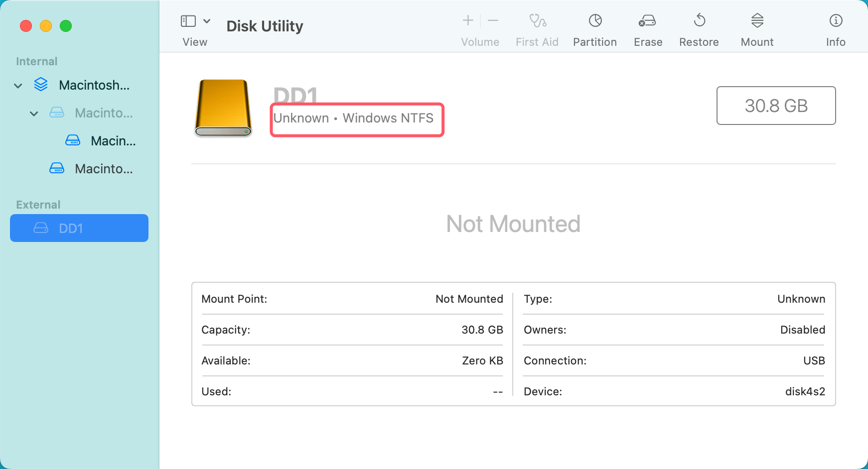Open the View options dropdown
868x469 pixels.
(x=207, y=21)
